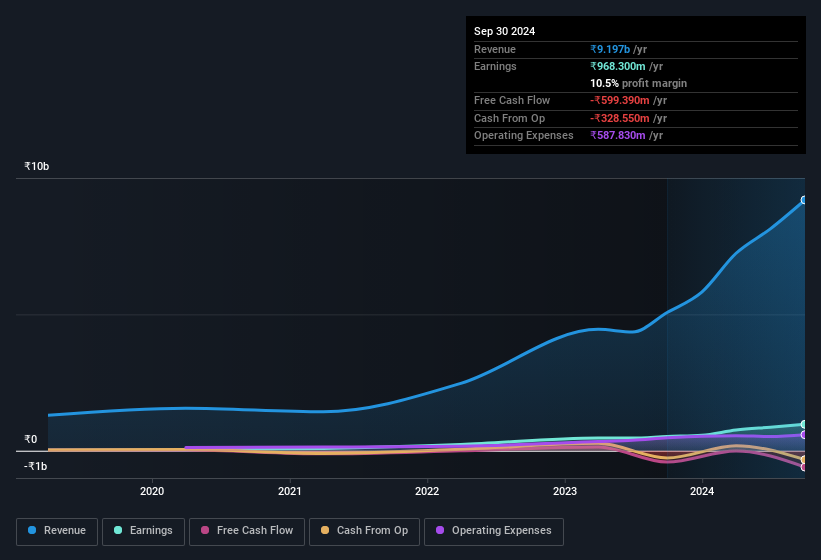Toggle the Revenue legend button
This screenshot has height=560, width=821.
tap(57, 531)
